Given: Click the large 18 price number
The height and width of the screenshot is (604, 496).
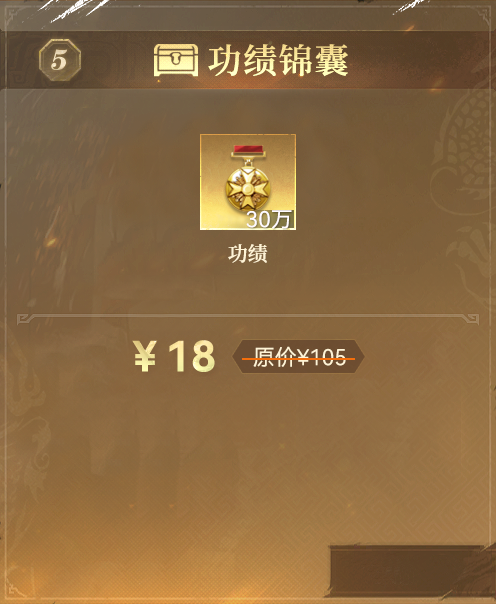Looking at the screenshot, I should (192, 356).
